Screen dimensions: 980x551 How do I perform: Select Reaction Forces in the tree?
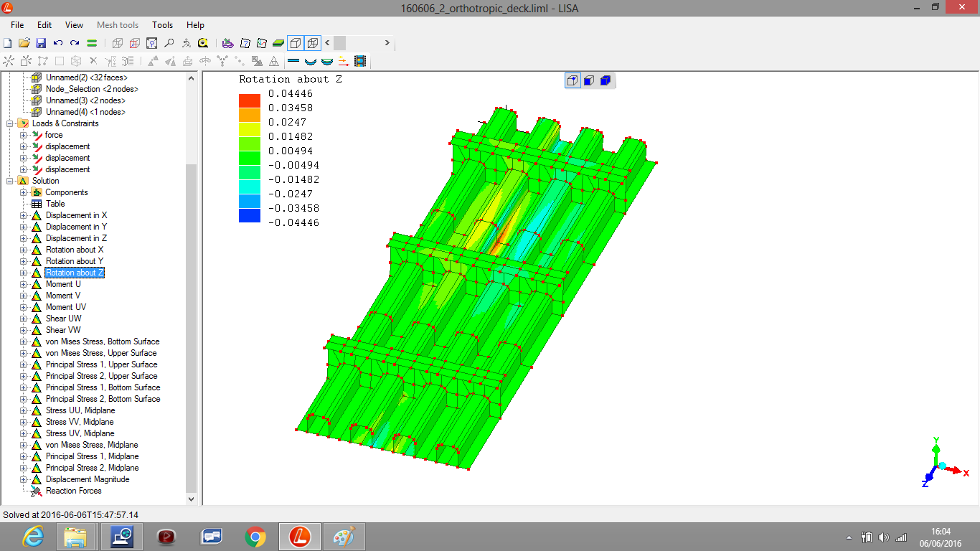point(73,491)
